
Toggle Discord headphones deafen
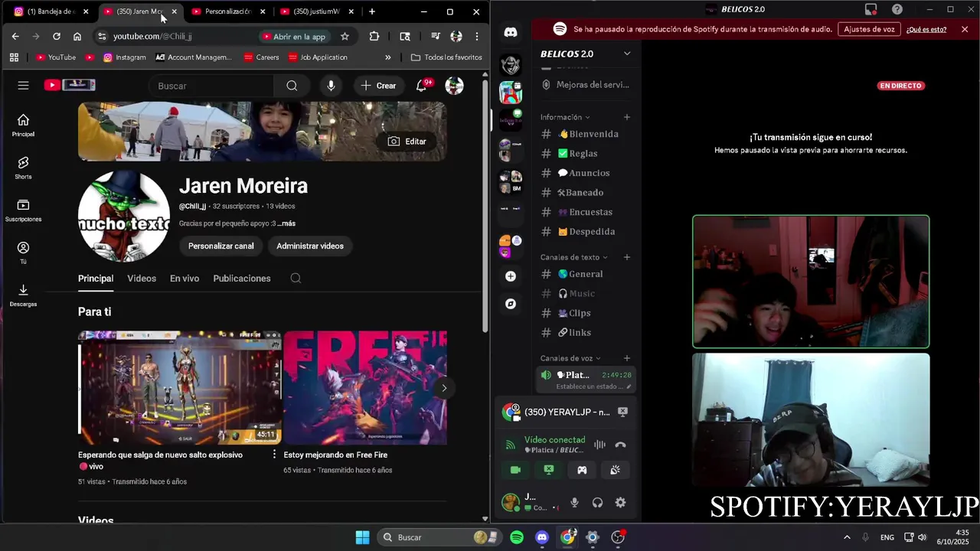point(597,503)
